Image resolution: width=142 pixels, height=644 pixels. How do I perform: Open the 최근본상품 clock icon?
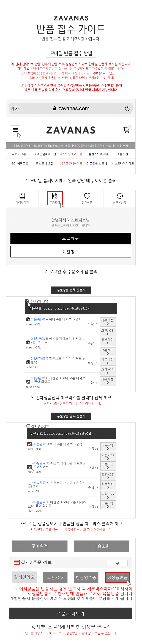[119, 196]
